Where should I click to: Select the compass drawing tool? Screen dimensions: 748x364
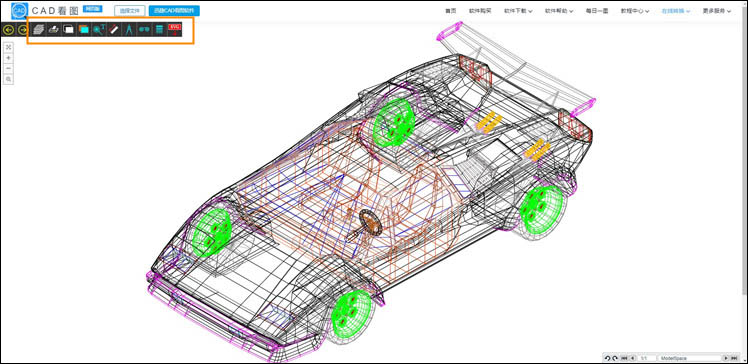(x=129, y=30)
